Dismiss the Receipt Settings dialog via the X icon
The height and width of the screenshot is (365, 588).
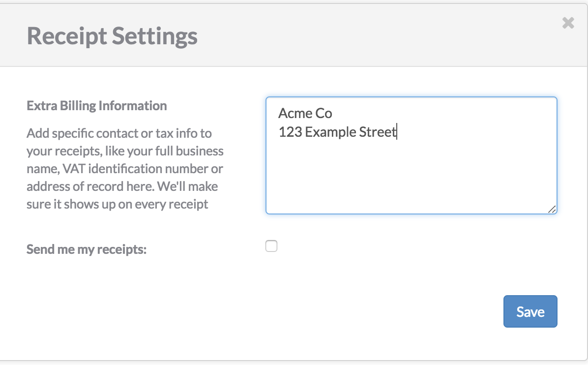click(x=568, y=23)
